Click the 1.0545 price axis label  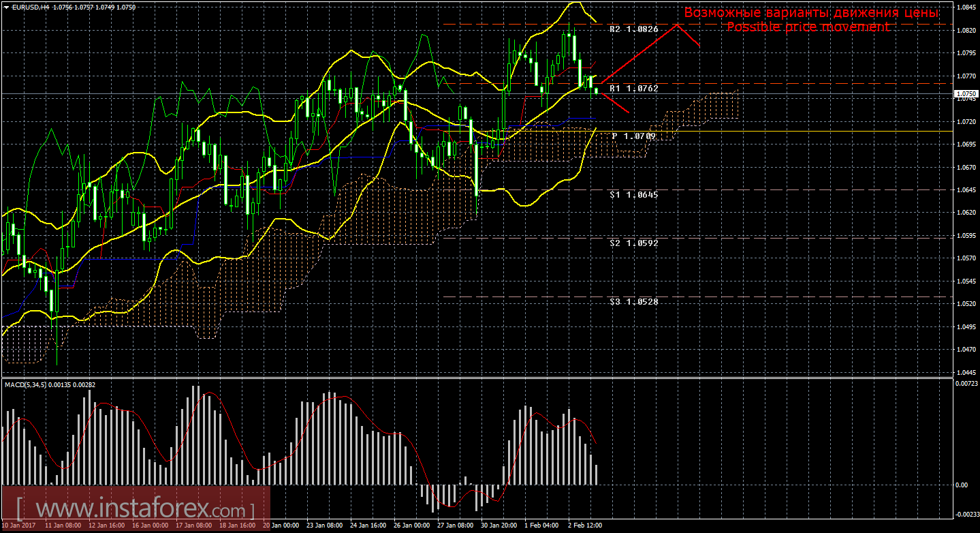[x=966, y=281]
